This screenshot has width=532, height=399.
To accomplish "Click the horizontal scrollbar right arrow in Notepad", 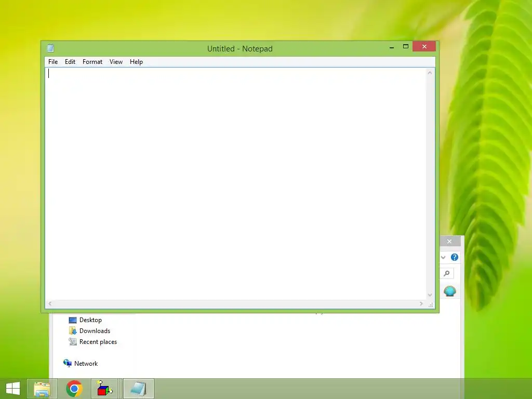I will coord(421,303).
